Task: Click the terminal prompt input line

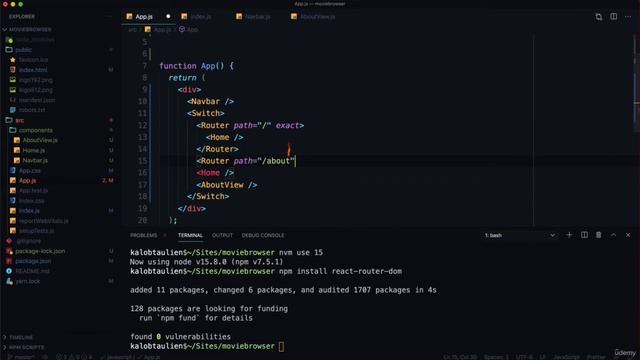Action: [x=282, y=346]
